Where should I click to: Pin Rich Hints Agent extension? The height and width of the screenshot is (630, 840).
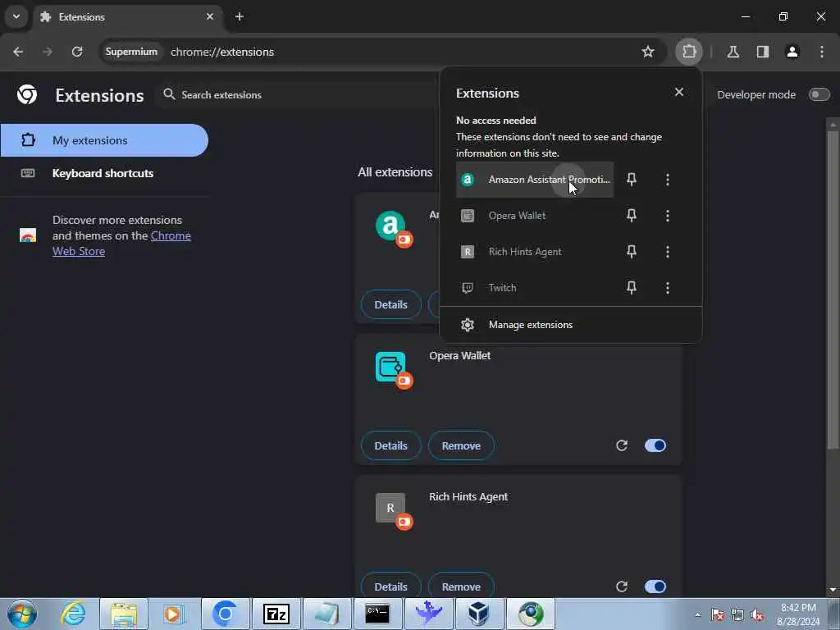click(x=632, y=251)
